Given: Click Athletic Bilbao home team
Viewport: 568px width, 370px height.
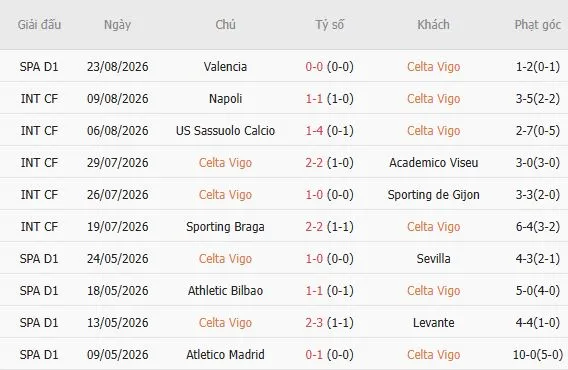Looking at the screenshot, I should (x=225, y=291).
